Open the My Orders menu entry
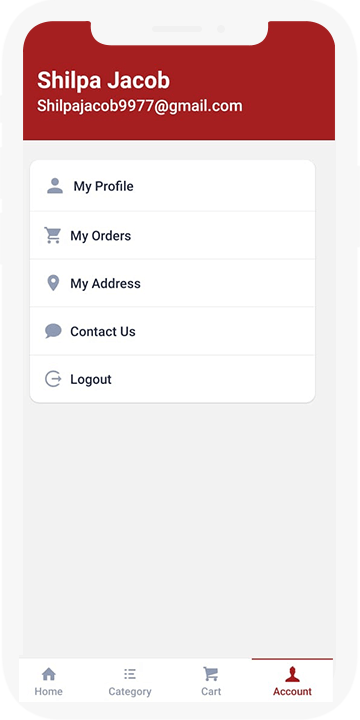The height and width of the screenshot is (720, 360). 172,236
